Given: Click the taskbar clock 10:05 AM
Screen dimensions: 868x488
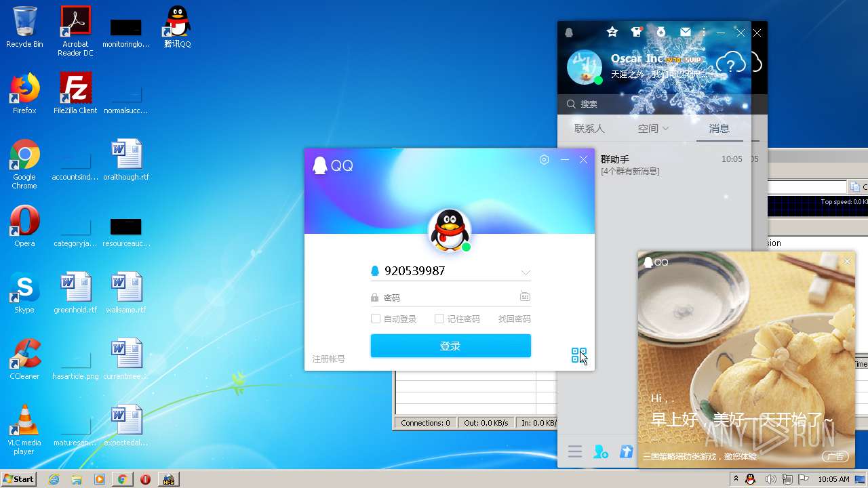Looking at the screenshot, I should click(x=833, y=479).
